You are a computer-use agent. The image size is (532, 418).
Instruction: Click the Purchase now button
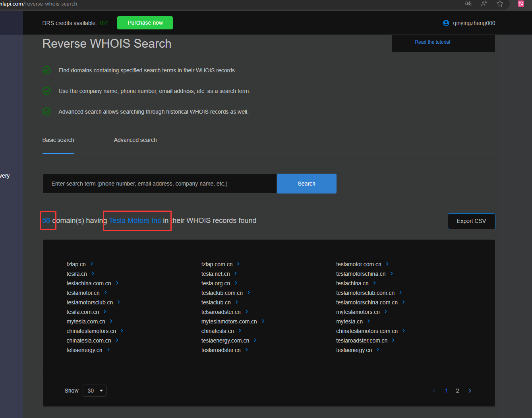pos(145,23)
